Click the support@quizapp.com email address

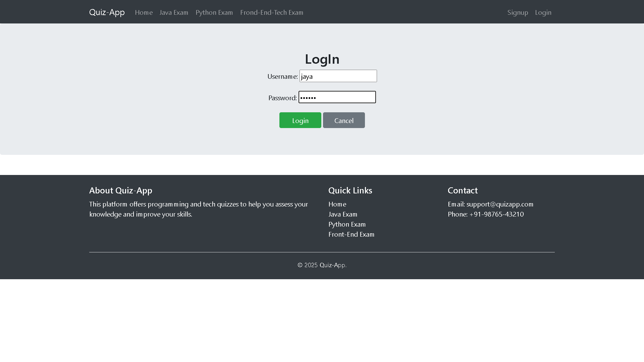500,204
